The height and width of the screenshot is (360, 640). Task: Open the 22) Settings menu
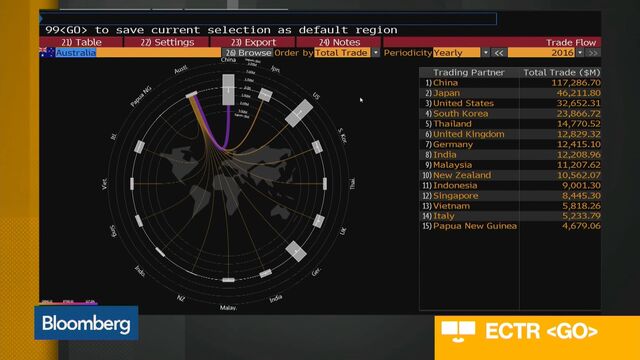coord(167,42)
